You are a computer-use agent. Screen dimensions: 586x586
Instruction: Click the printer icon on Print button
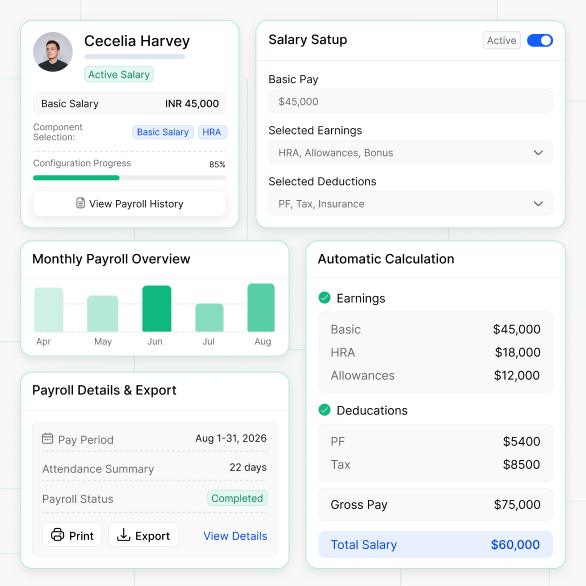[58, 535]
